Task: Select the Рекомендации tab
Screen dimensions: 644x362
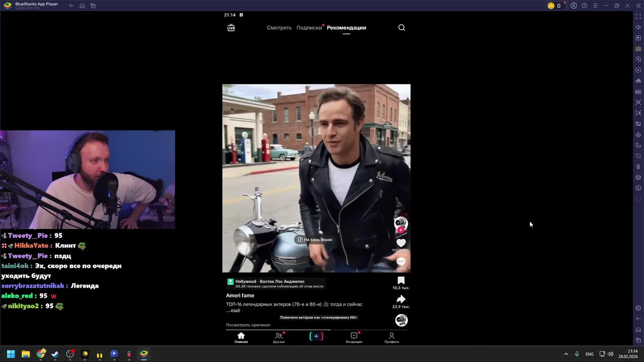Action: click(x=347, y=28)
